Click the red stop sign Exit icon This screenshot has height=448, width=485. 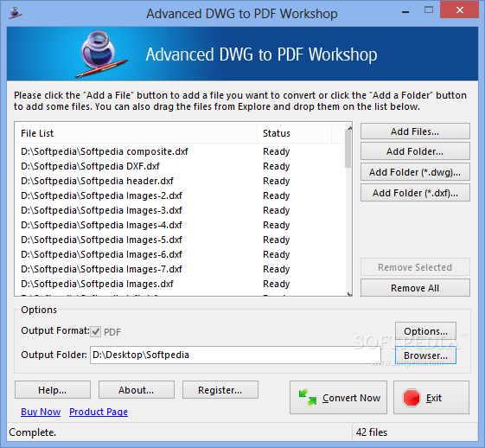412,398
